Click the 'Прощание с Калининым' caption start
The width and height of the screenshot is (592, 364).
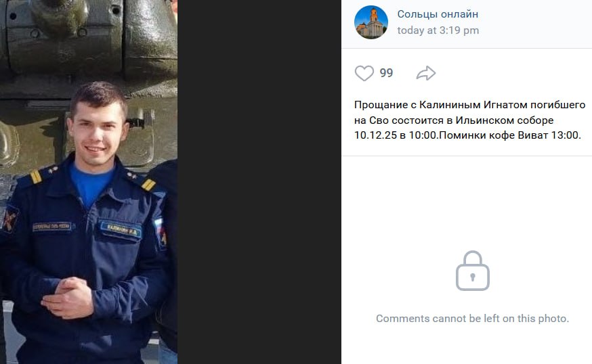coord(406,105)
